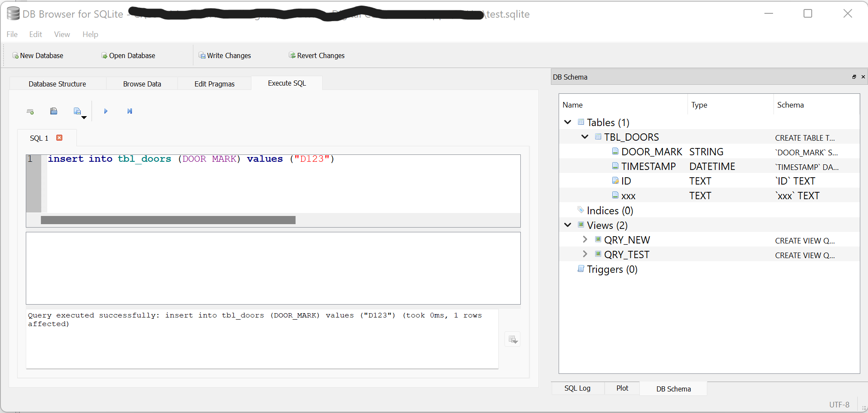Click the New Database toolbar button
The height and width of the screenshot is (413, 868).
point(38,55)
